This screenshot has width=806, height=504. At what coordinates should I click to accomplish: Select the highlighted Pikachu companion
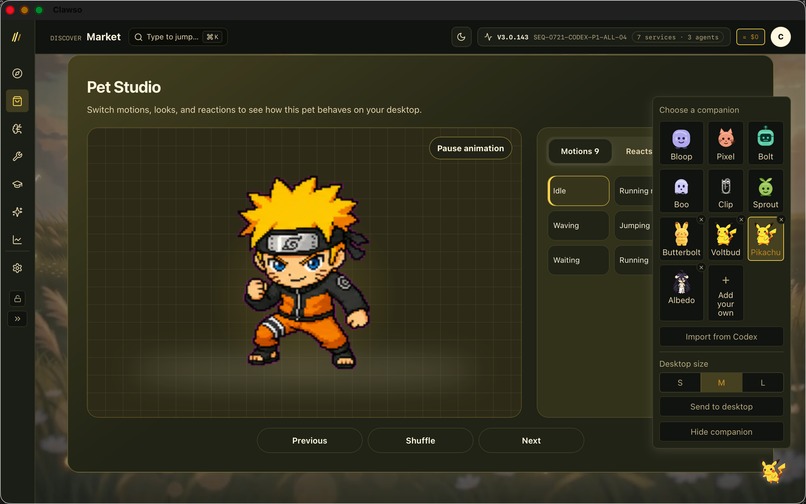tap(765, 239)
